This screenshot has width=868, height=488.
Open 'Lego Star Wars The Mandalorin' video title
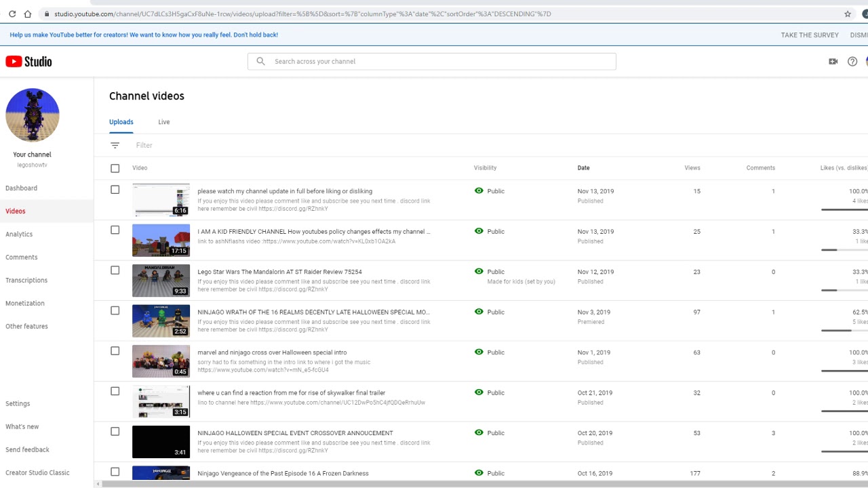tap(280, 272)
